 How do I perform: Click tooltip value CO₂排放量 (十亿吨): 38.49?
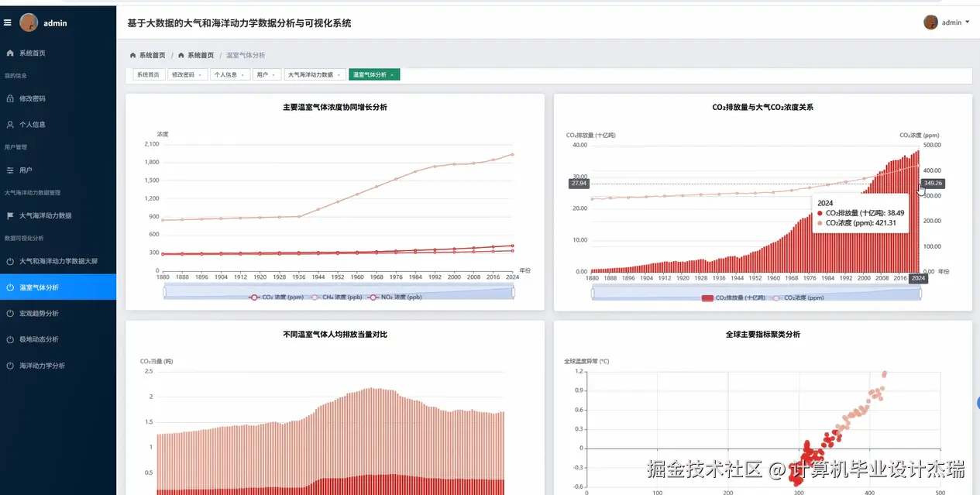coord(865,212)
